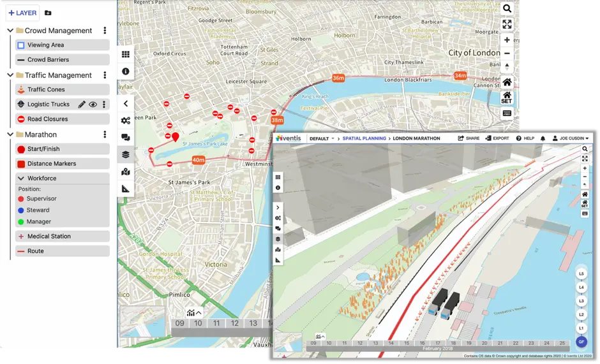The height and width of the screenshot is (364, 600).
Task: Open Logistic Trucks three-dot menu
Action: point(104,105)
